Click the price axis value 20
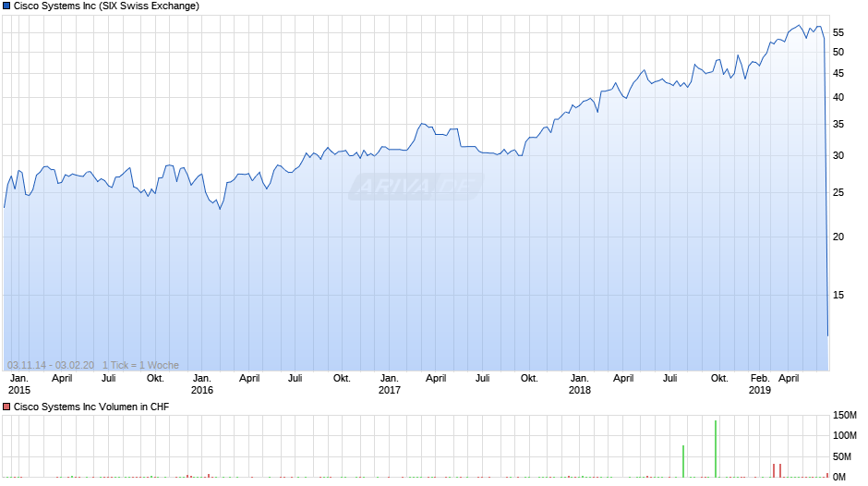 pos(838,237)
